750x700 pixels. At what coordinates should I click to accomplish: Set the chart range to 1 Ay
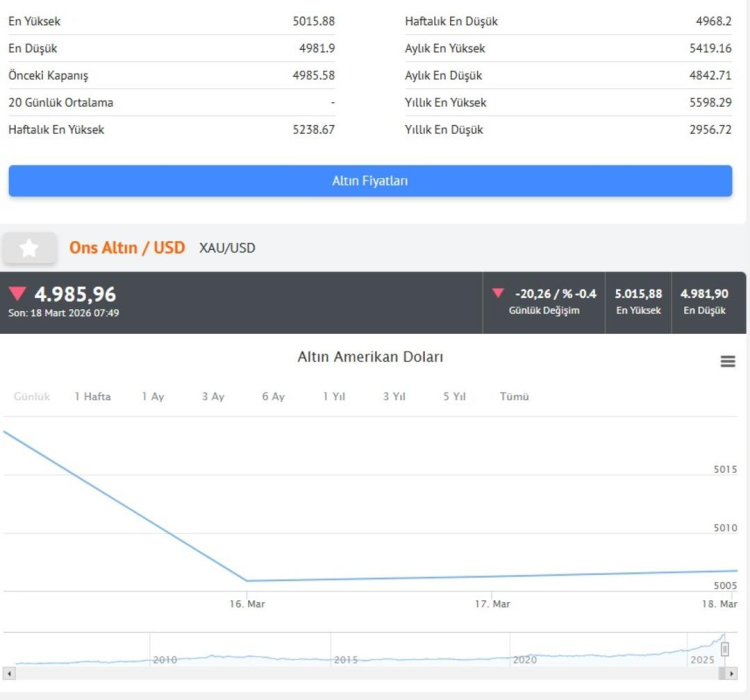click(153, 397)
